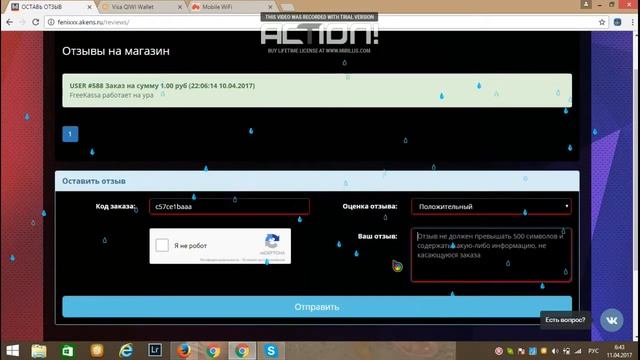This screenshot has width=640, height=360.
Task: Click the 'Ваш отзыв' text area
Action: point(491,255)
